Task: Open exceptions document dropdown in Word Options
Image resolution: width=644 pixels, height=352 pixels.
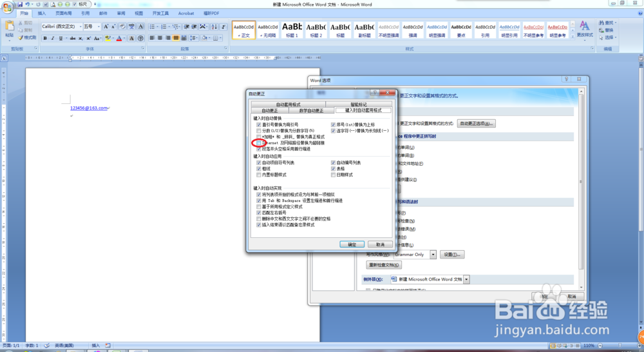Action: 466,279
